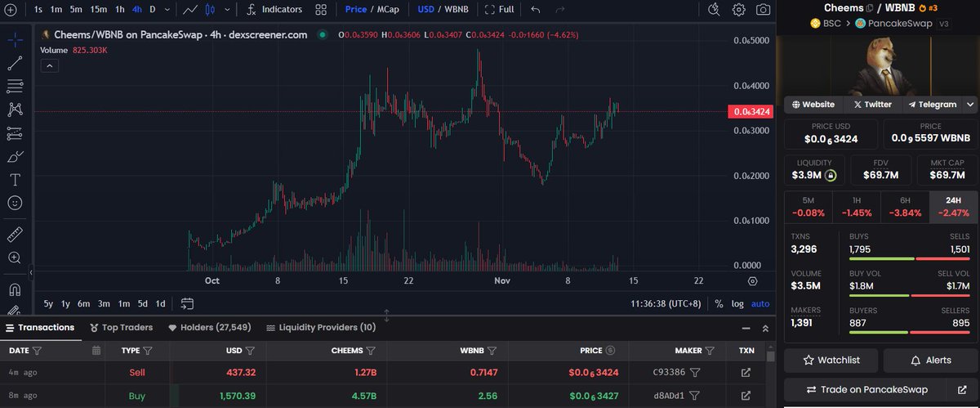Open the DATE column filter
Screen dimensions: 980x408
coord(38,350)
